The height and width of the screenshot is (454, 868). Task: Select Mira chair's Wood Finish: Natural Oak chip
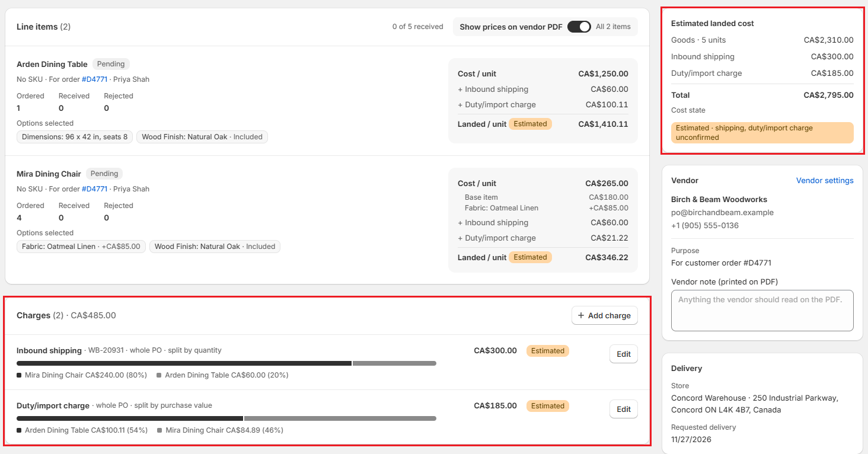click(215, 247)
